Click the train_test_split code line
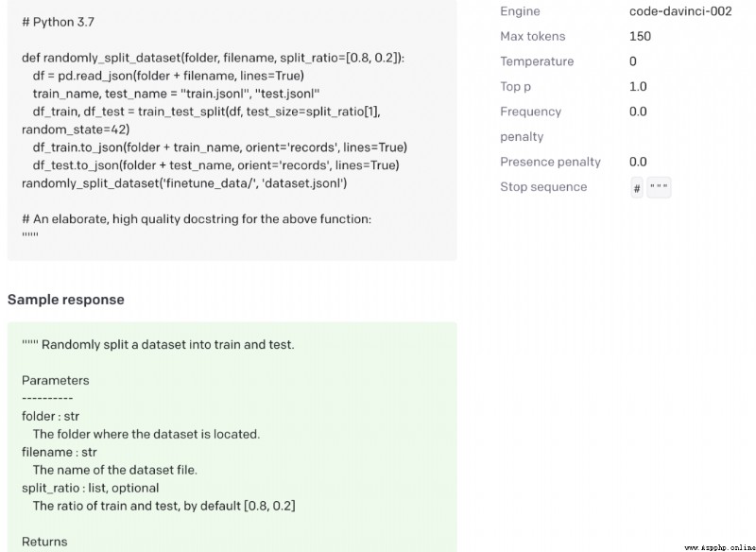Image resolution: width=756 pixels, height=552 pixels. coord(201,121)
